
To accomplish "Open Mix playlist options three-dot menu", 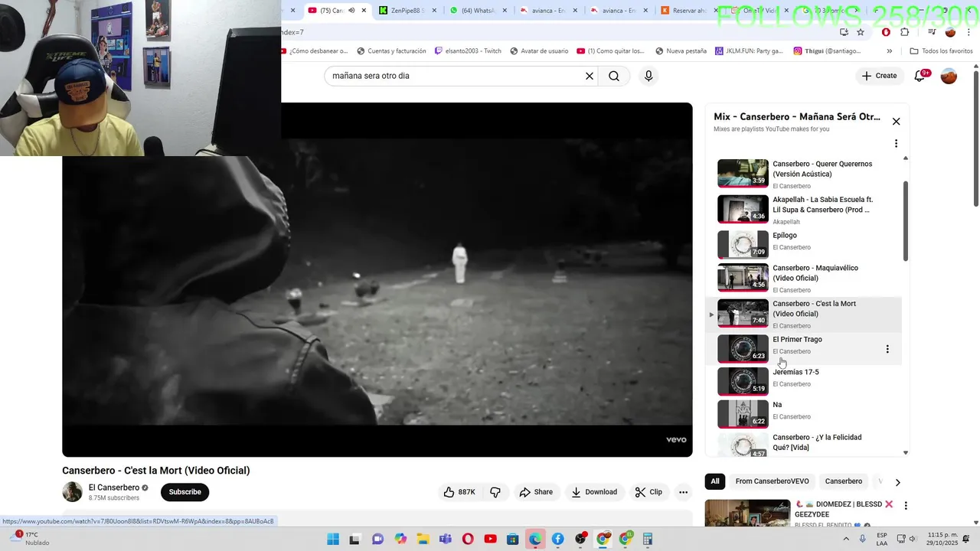I will 896,143.
